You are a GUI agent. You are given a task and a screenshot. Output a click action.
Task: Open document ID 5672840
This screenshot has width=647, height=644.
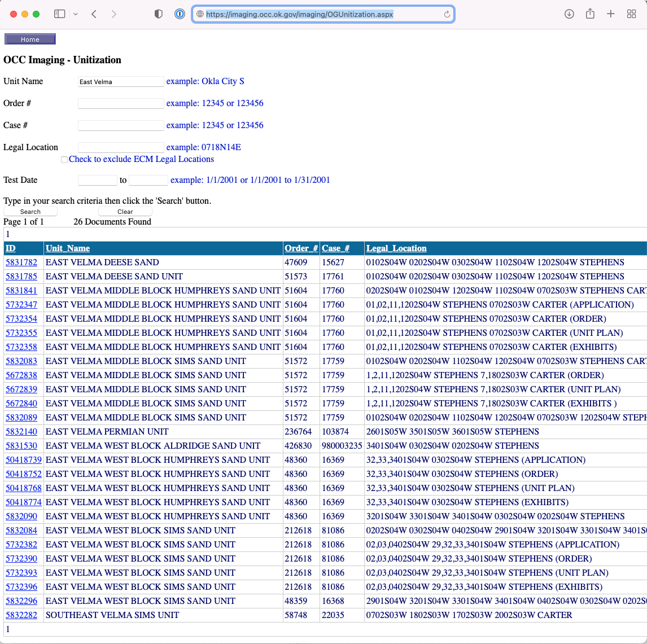coord(21,404)
